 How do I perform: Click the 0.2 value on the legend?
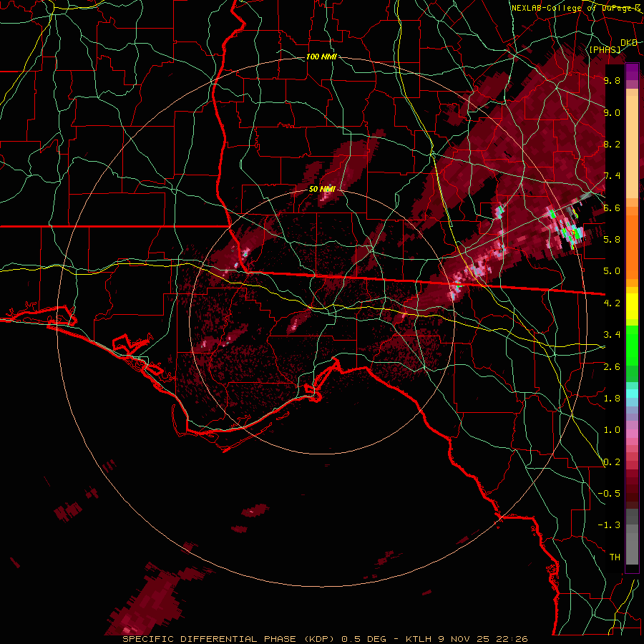(x=612, y=462)
